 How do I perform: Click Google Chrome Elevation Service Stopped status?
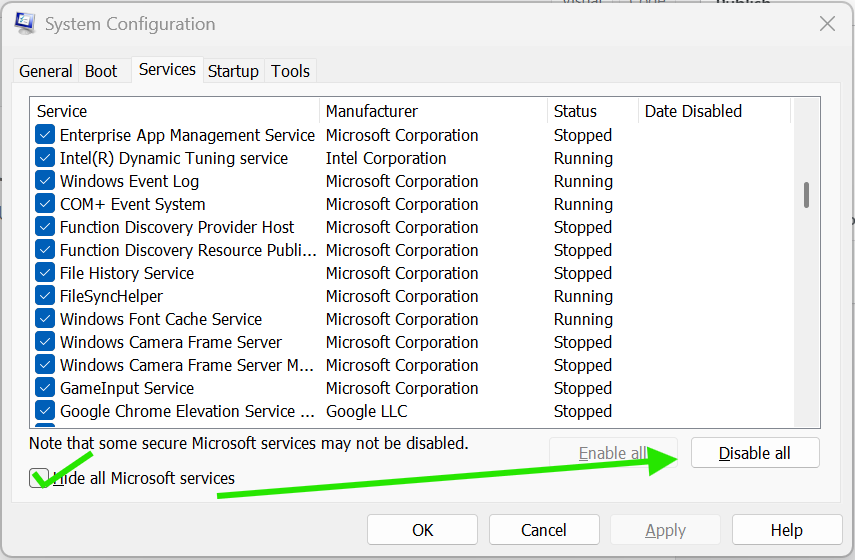pyautogui.click(x=583, y=411)
